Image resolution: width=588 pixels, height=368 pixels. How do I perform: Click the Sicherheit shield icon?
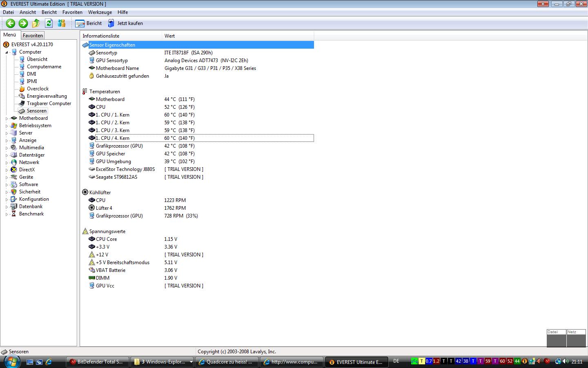[x=14, y=192]
